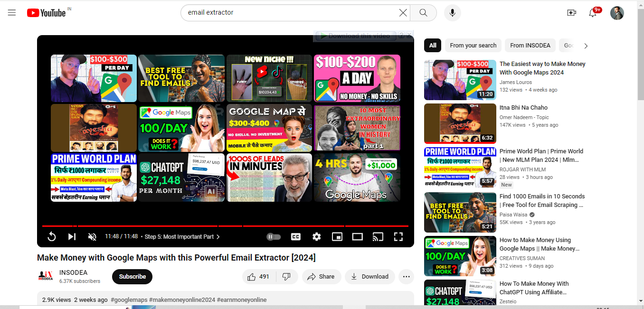644x309 pixels.
Task: Open James Louros channel name
Action: pos(516,82)
